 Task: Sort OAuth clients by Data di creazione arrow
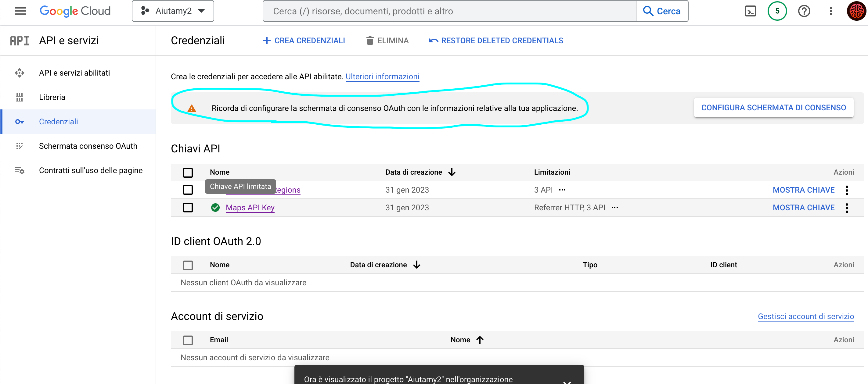pyautogui.click(x=417, y=265)
